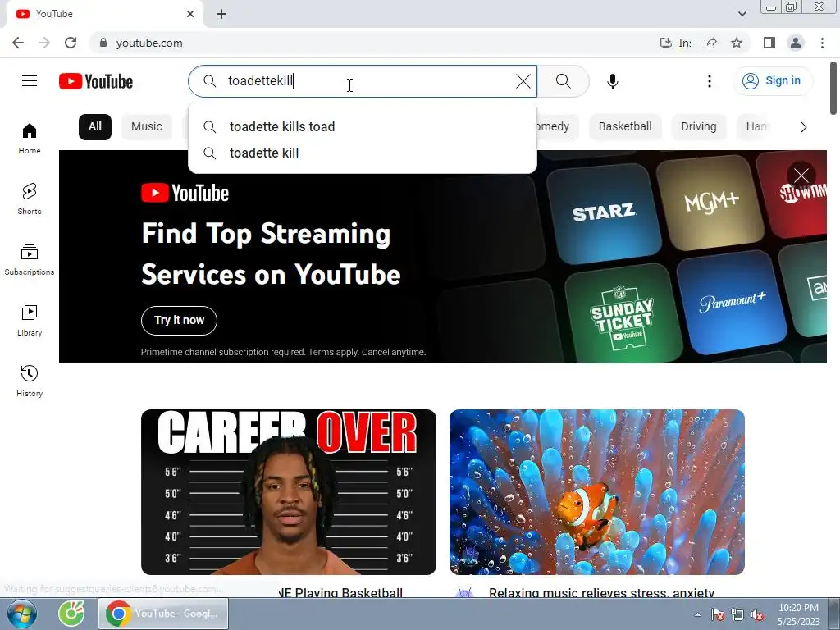Open the Windows Start menu

click(22, 614)
